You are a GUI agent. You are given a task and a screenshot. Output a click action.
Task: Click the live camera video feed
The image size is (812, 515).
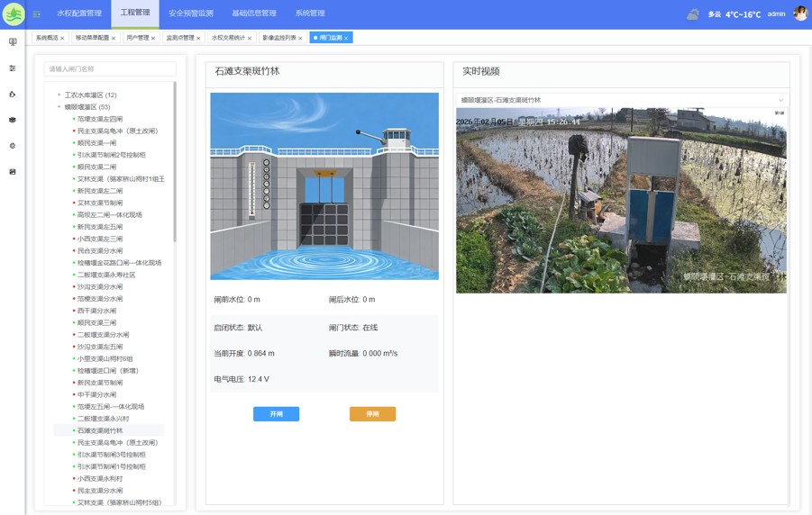pos(622,200)
